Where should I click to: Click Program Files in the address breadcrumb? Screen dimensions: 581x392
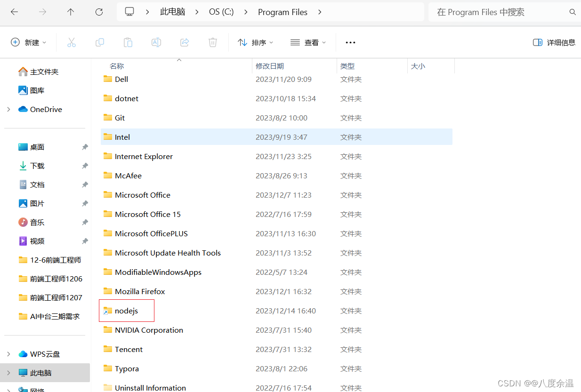[x=282, y=12]
